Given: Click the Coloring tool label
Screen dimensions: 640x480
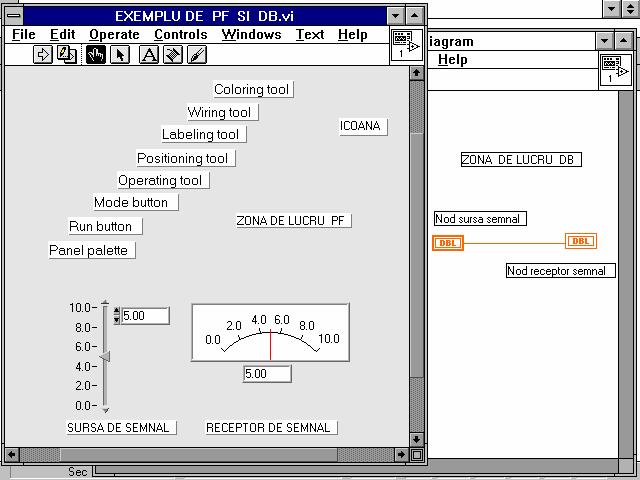Looking at the screenshot, I should [x=253, y=89].
